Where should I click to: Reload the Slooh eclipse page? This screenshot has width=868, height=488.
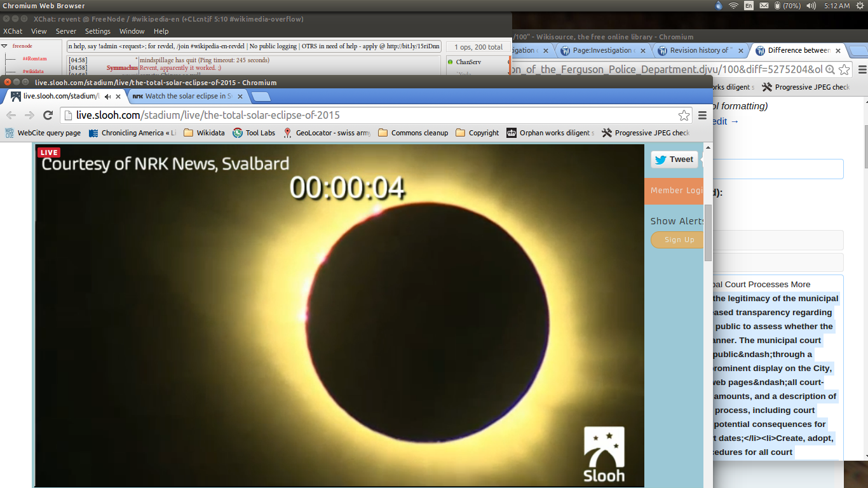point(48,115)
